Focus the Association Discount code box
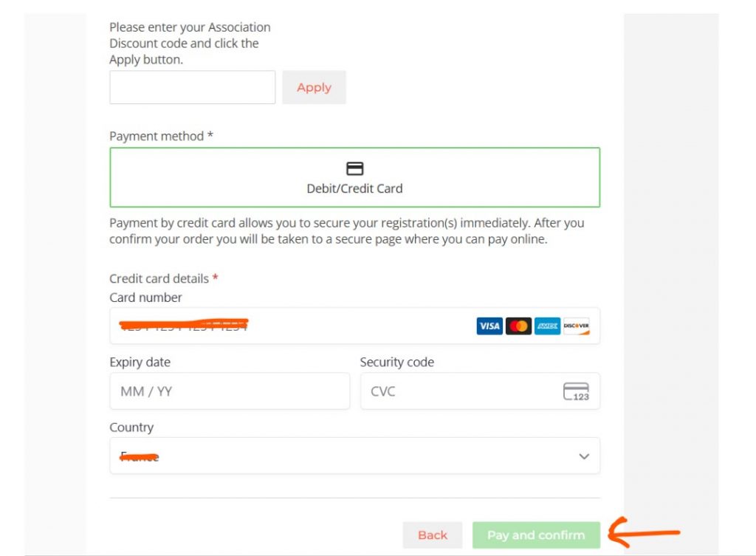 (x=192, y=87)
